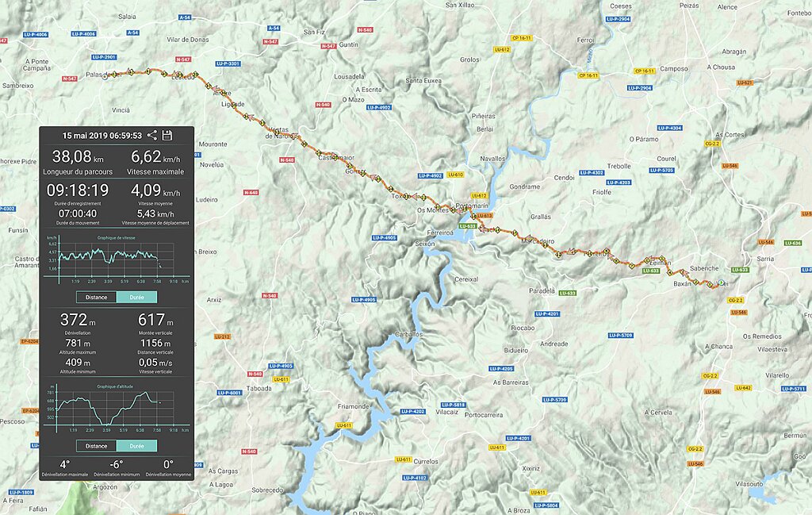Click the Portomarín town label
This screenshot has width=812, height=515.
click(x=472, y=206)
